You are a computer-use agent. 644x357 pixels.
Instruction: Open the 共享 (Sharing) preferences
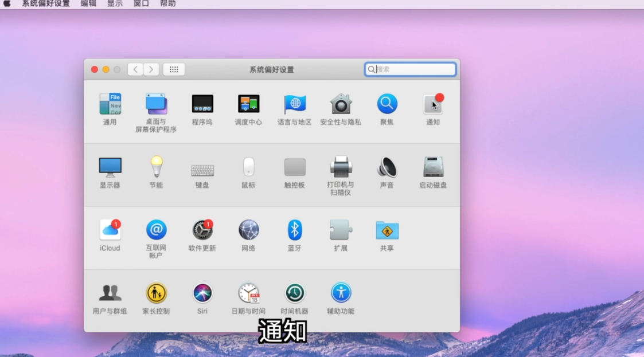click(x=387, y=230)
